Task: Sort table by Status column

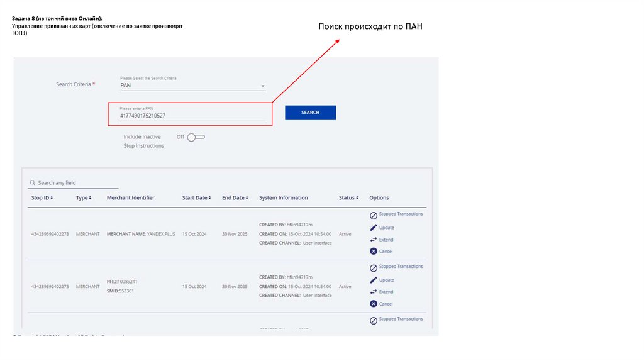Action: point(348,198)
